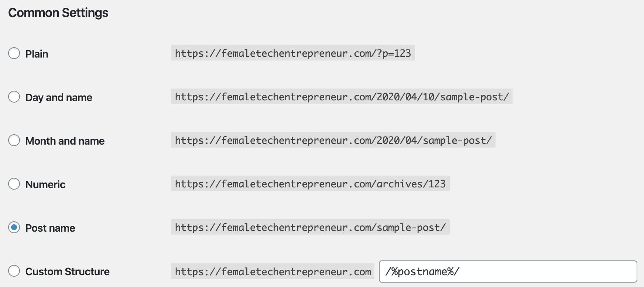Enable the Custom Structure radio option
644x287 pixels.
coord(14,271)
